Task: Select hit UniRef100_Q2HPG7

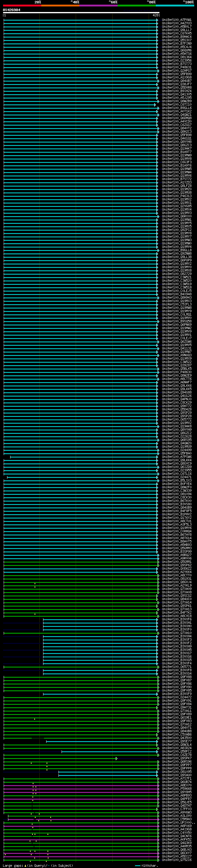Action: [x=177, y=71]
